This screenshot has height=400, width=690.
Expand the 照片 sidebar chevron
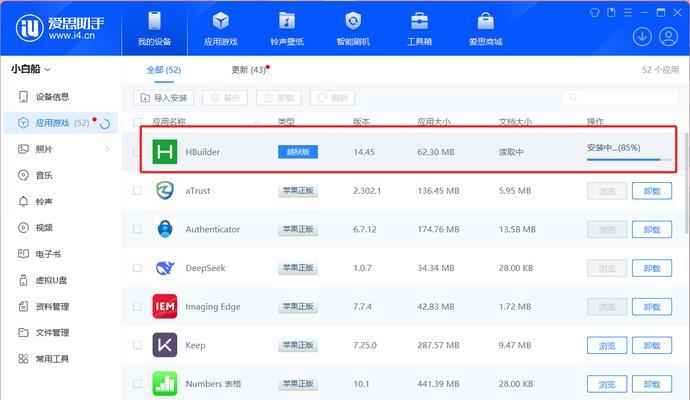(107, 149)
